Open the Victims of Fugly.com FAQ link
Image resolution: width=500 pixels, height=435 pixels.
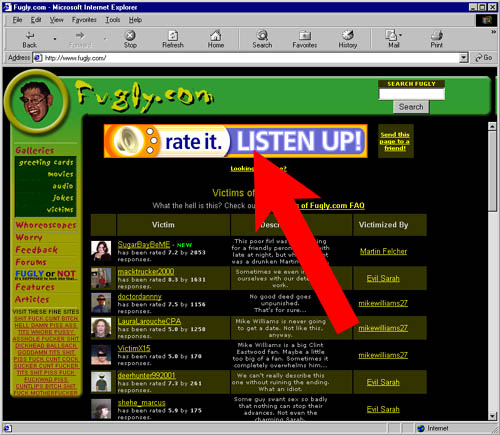(332, 205)
